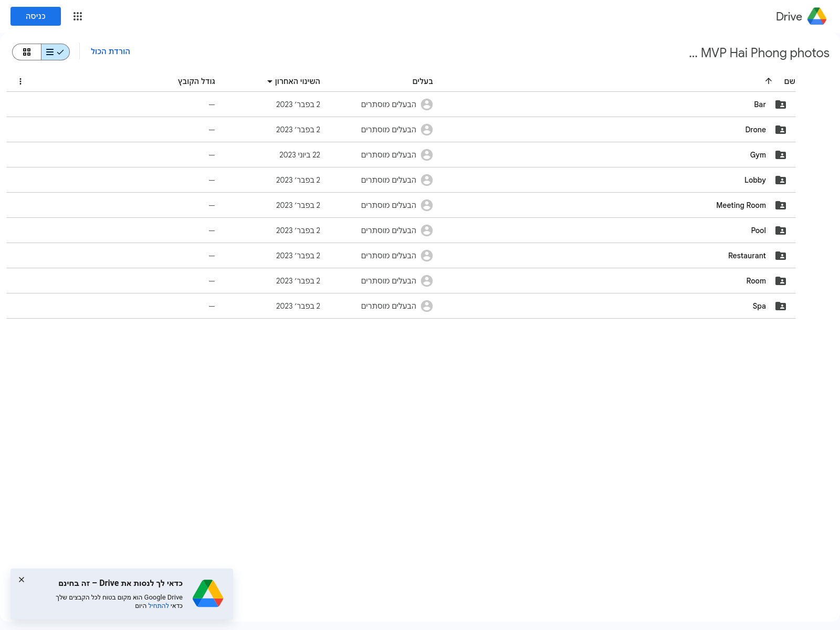Click the owner avatar in Restaurant row
Viewport: 840px width, 630px height.
tap(427, 256)
